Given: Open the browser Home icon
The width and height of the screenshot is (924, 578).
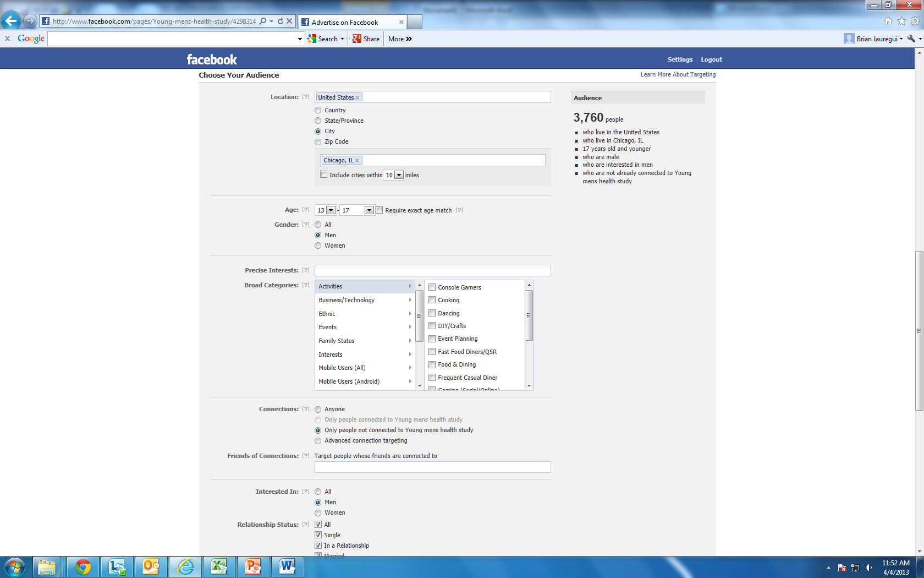Looking at the screenshot, I should coord(888,21).
